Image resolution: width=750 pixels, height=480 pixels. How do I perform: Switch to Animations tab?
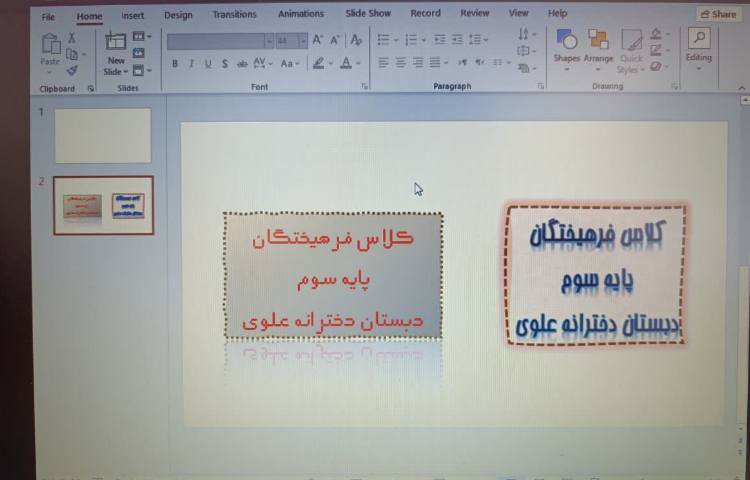(x=301, y=14)
